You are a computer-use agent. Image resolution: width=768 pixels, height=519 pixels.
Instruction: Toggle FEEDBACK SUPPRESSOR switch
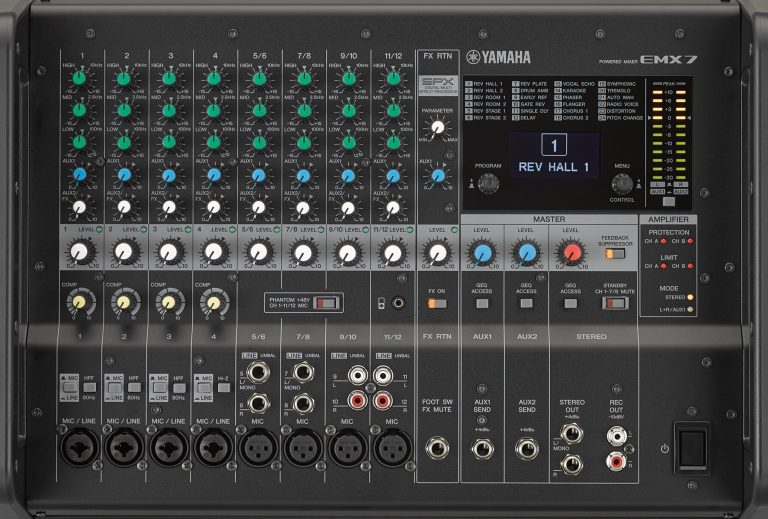(615, 253)
